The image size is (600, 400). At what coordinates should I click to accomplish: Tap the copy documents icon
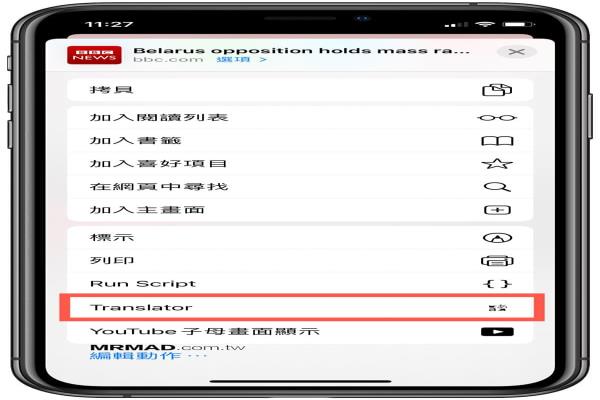[x=497, y=90]
